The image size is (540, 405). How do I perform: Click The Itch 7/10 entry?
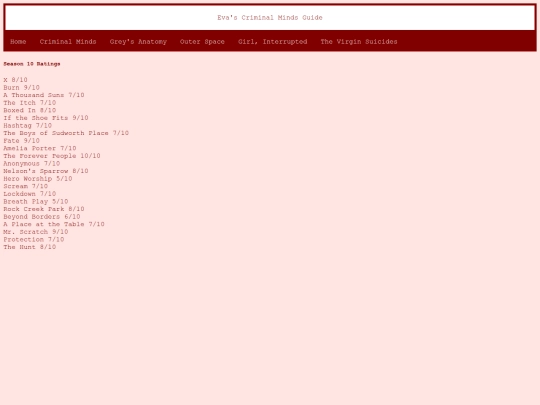click(30, 103)
